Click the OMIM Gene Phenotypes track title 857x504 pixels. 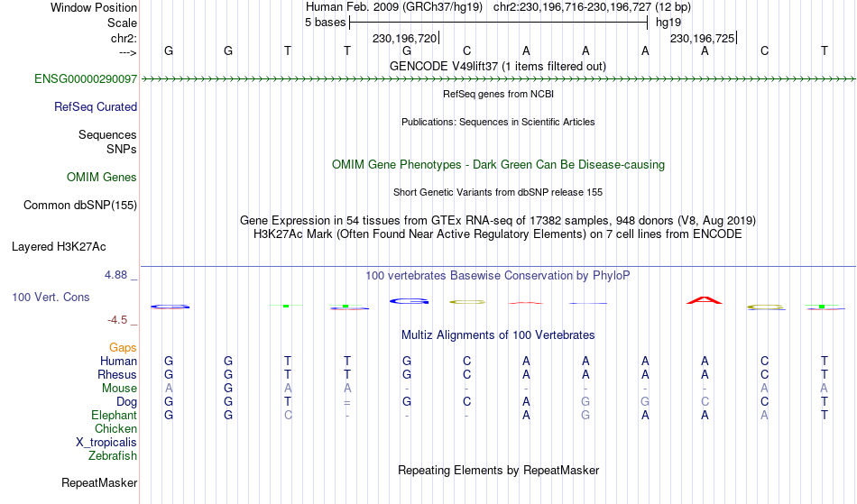coord(499,165)
